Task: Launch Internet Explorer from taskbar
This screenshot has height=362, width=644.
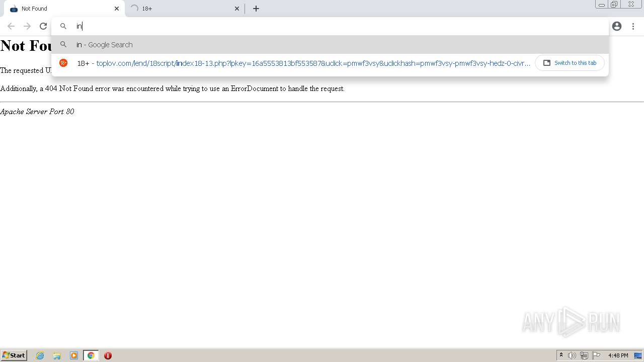Action: pos(40,355)
